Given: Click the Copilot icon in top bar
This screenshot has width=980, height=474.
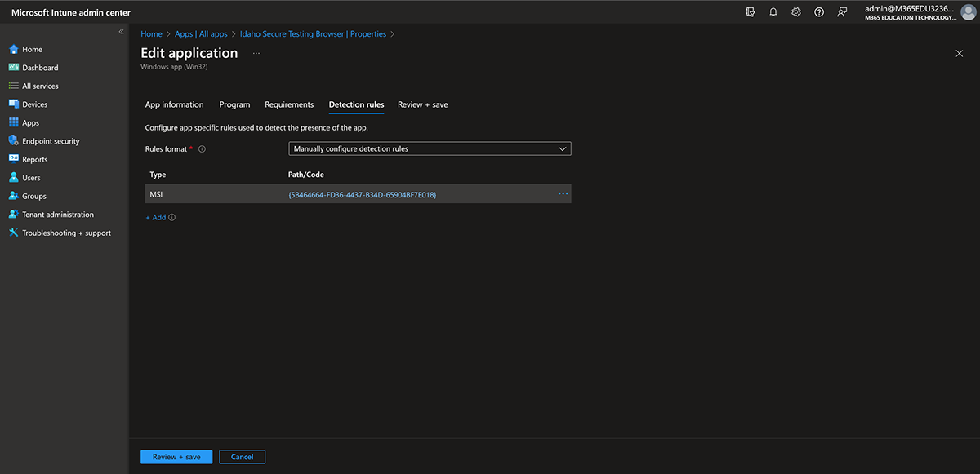Looking at the screenshot, I should pos(751,12).
